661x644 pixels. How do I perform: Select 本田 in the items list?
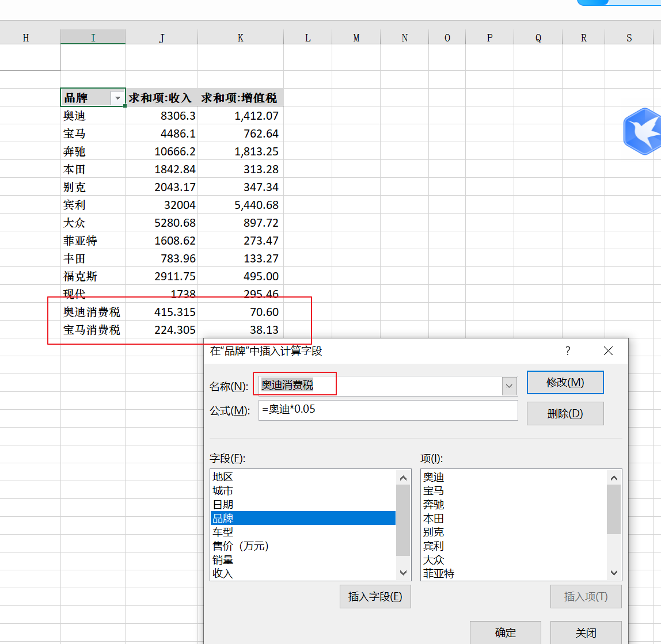pos(514,518)
